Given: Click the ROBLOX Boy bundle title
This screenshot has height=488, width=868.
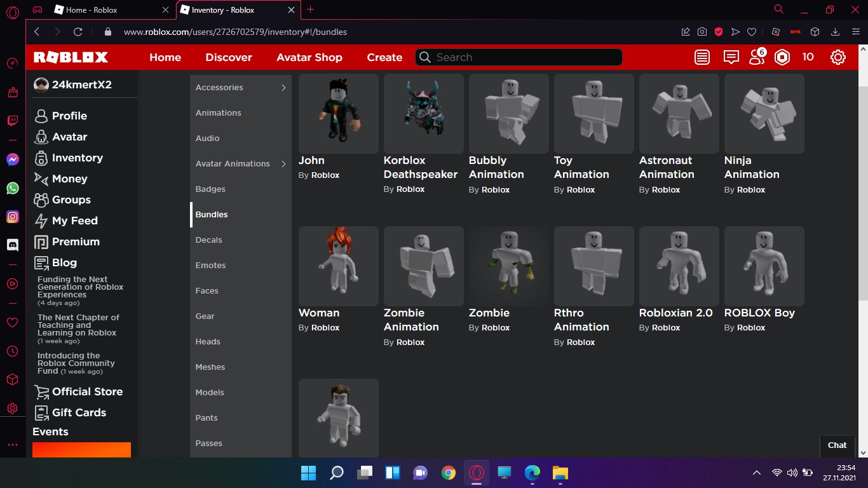Looking at the screenshot, I should pos(759,313).
